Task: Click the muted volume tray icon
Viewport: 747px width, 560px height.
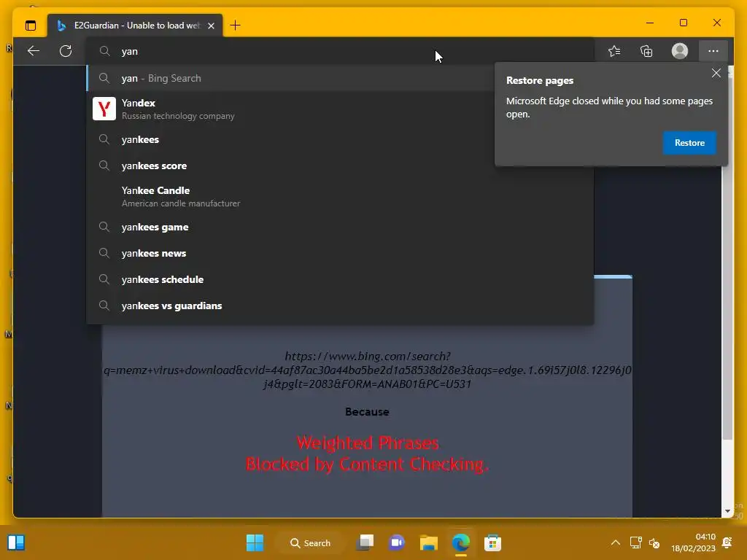Action: point(654,542)
